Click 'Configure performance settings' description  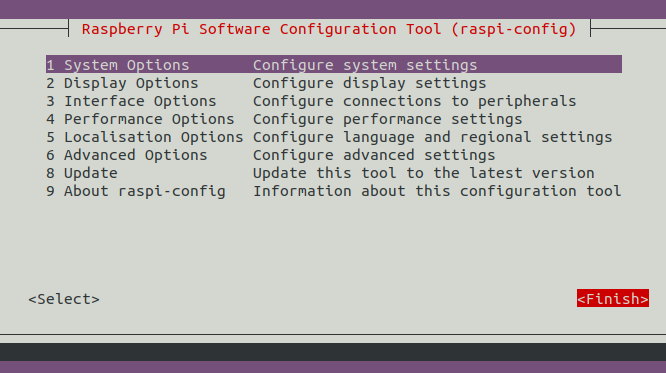387,119
